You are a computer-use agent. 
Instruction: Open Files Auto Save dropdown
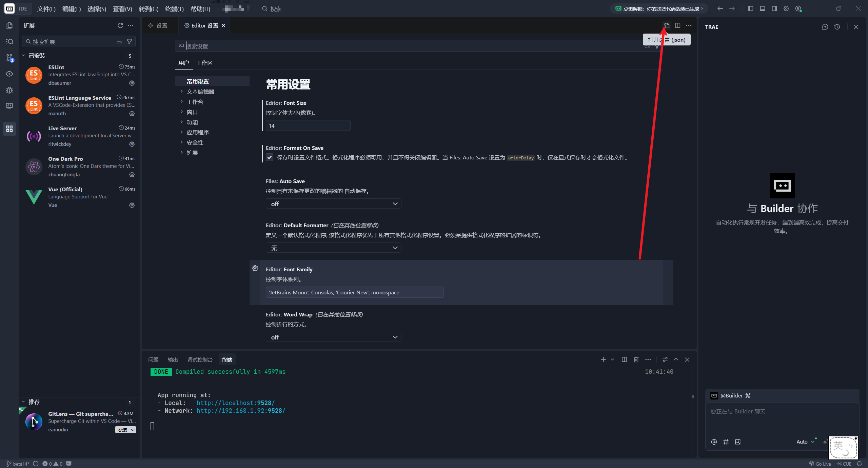[333, 204]
